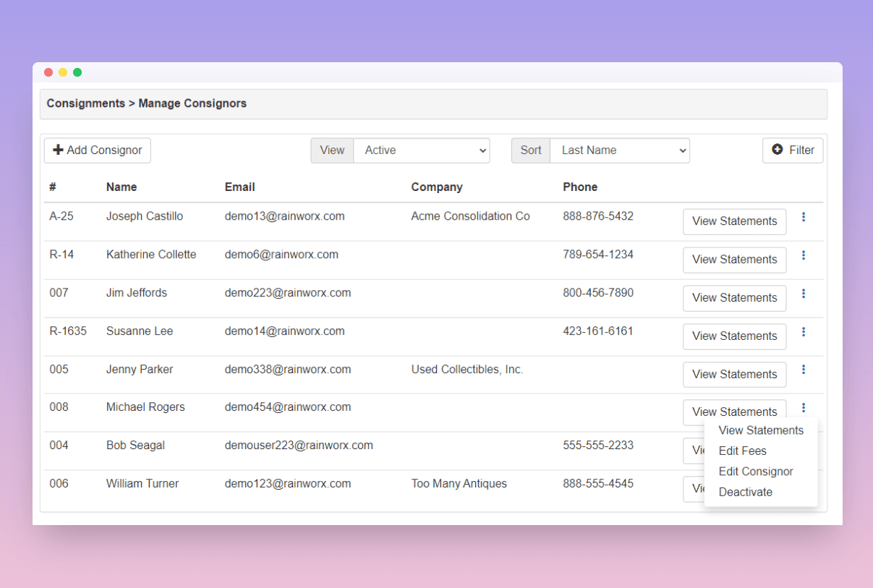
Task: Open the Filter panel
Action: (793, 150)
